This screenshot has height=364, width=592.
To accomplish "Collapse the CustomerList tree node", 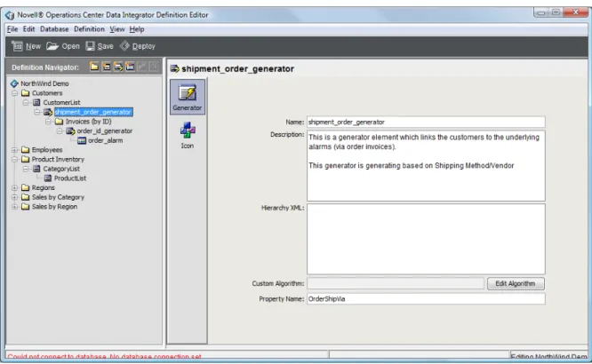I will click(x=26, y=102).
